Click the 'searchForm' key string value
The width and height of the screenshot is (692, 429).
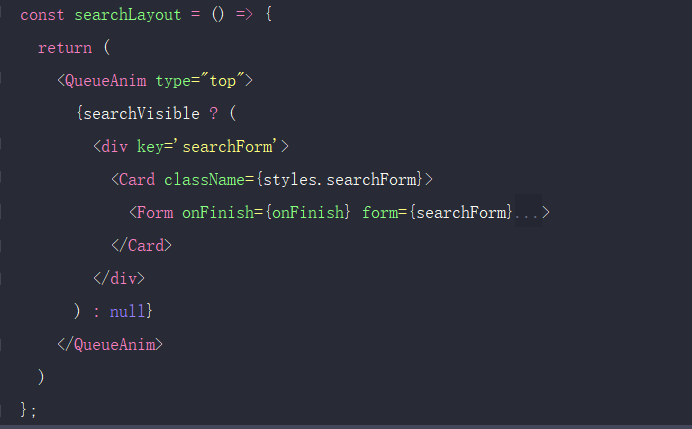point(227,147)
